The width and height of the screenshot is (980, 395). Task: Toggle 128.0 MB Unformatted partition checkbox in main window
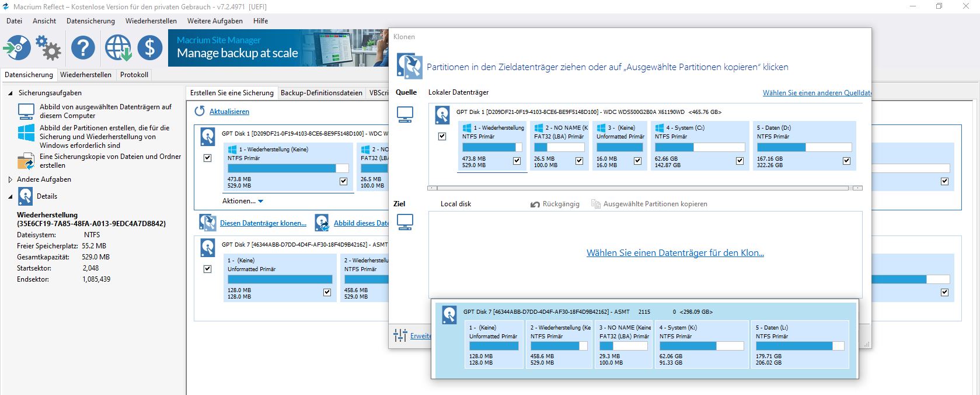click(x=327, y=292)
